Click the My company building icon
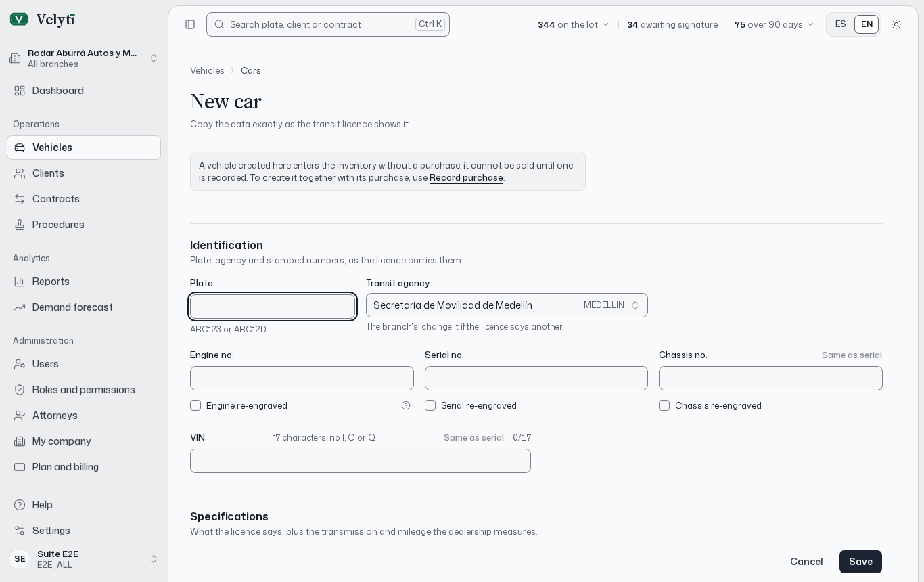Viewport: 924px width, 582px height. click(x=20, y=441)
